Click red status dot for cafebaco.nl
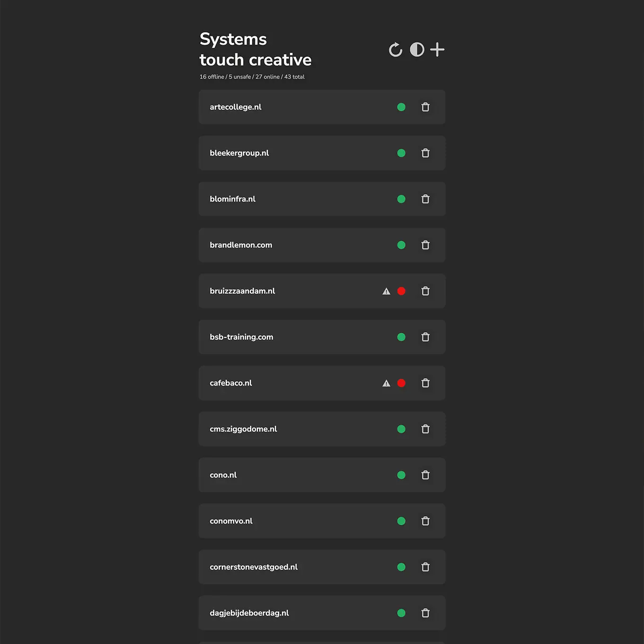This screenshot has width=644, height=644. [x=401, y=383]
